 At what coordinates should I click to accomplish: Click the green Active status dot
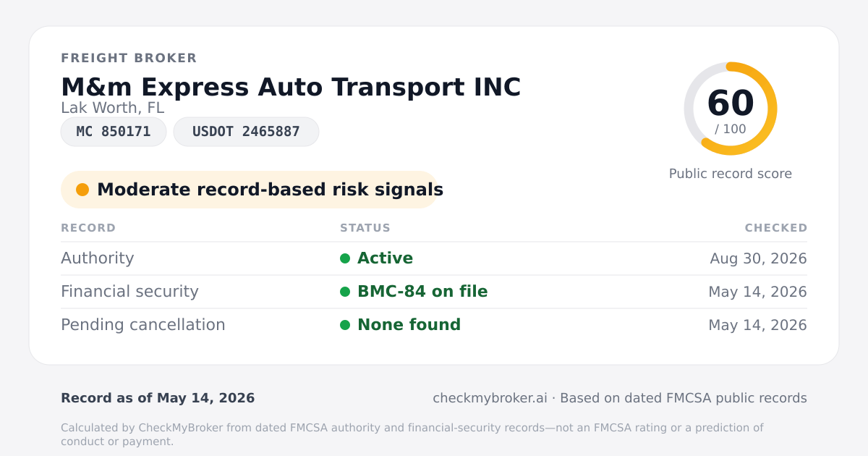click(x=345, y=258)
